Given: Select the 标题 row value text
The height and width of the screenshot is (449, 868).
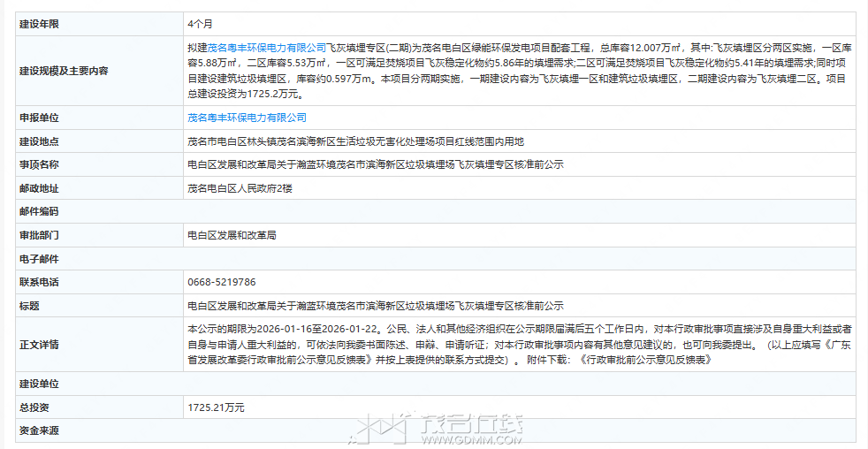Looking at the screenshot, I should point(376,306).
